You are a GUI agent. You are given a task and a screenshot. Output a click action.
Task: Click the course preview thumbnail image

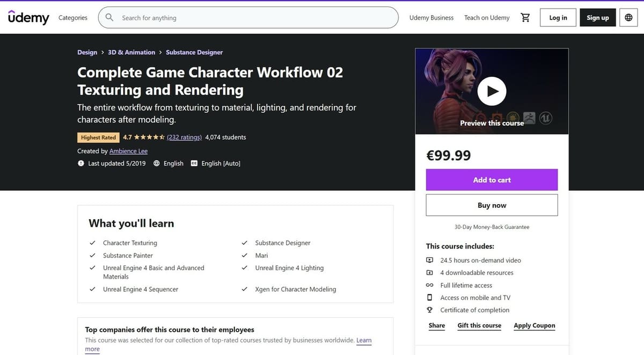492,91
